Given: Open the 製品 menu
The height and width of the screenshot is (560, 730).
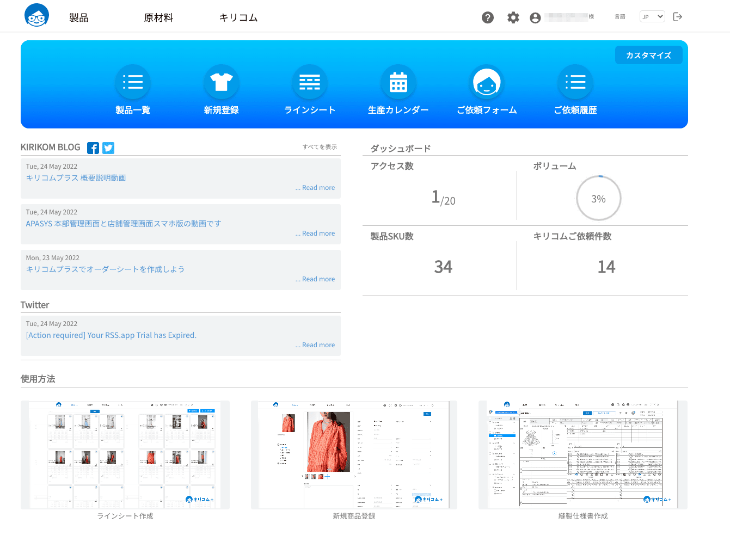Looking at the screenshot, I should tap(79, 17).
